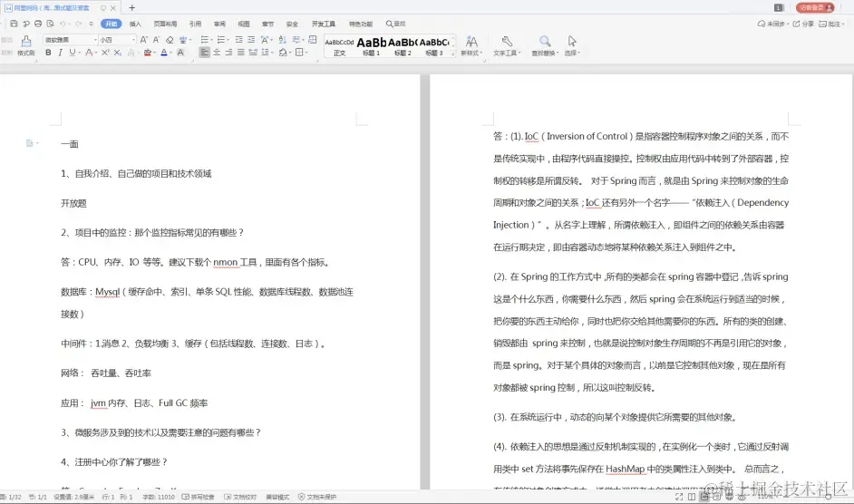Click the document navigation icon beside 一面

pyautogui.click(x=30, y=143)
